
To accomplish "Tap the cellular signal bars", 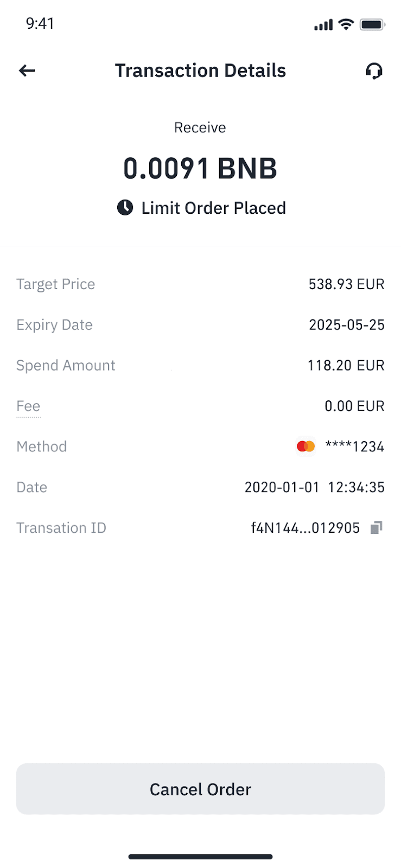I will (323, 25).
